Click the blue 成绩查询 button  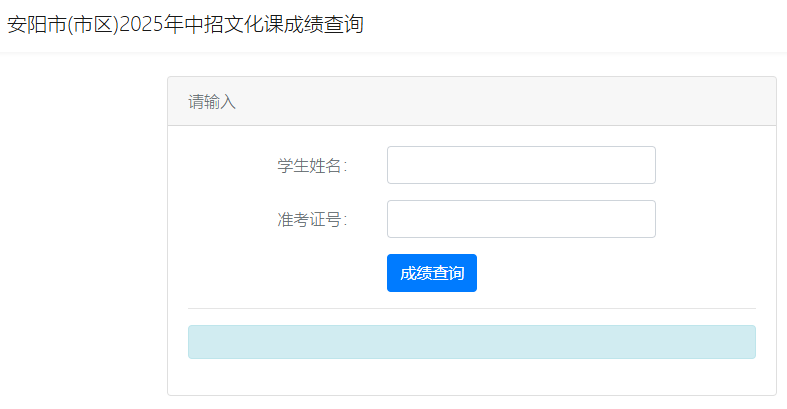coord(432,273)
